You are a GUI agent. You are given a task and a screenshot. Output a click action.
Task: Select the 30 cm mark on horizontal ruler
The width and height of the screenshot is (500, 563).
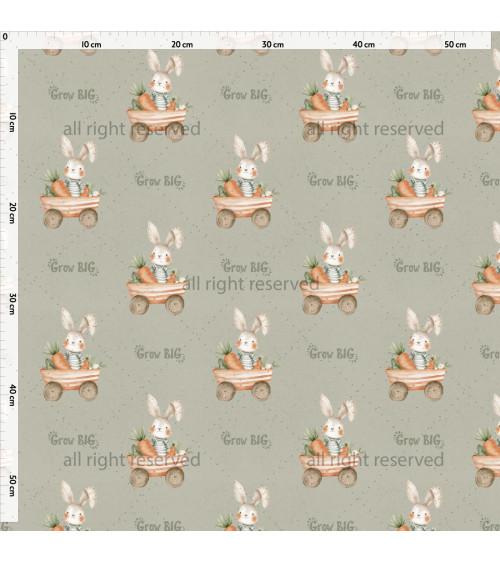pyautogui.click(x=273, y=45)
